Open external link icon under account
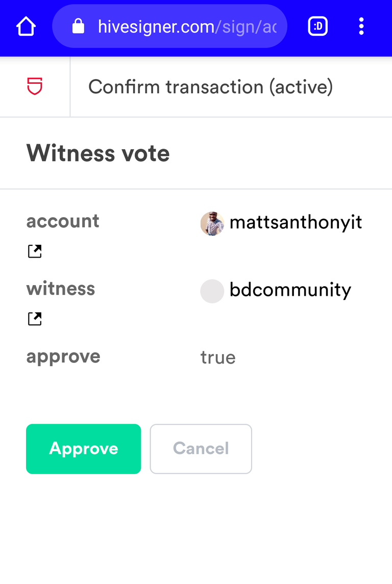This screenshot has height=584, width=392. click(35, 251)
